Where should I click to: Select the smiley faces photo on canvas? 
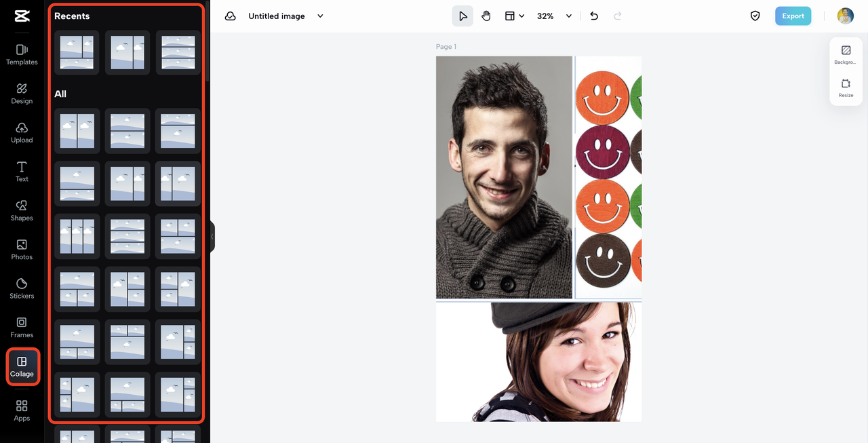pyautogui.click(x=608, y=177)
